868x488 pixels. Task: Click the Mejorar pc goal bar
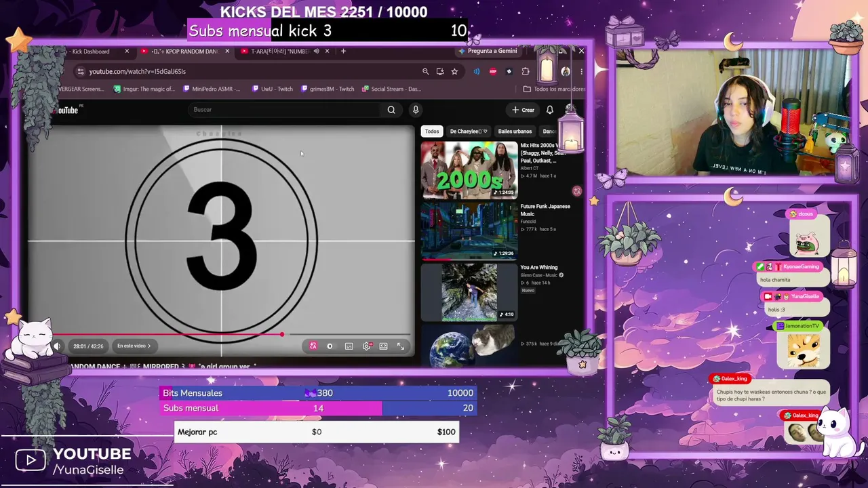point(317,432)
